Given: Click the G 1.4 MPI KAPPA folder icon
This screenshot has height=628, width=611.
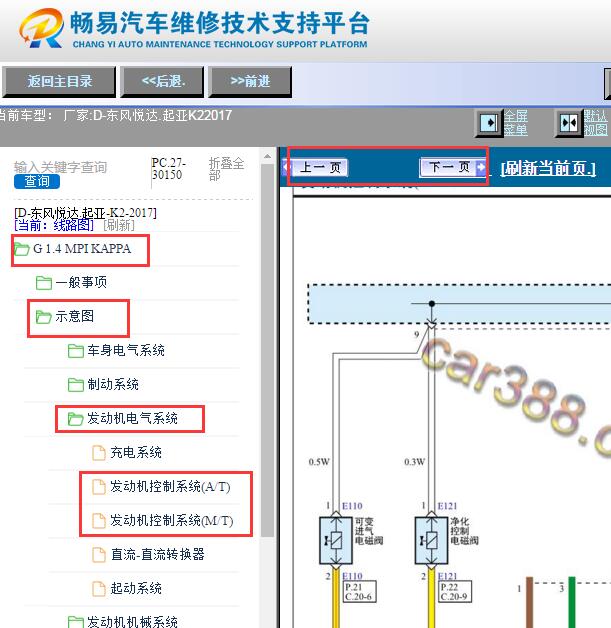Looking at the screenshot, I should (22, 249).
